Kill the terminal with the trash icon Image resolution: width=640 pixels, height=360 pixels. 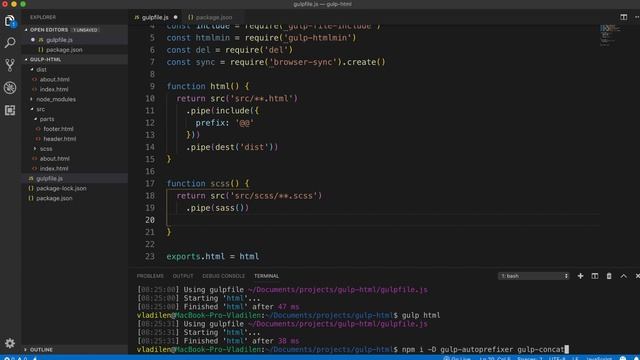pos(609,276)
